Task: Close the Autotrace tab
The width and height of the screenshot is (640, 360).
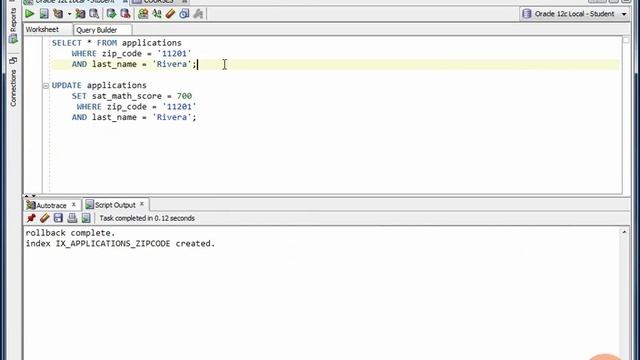Action: 74,204
